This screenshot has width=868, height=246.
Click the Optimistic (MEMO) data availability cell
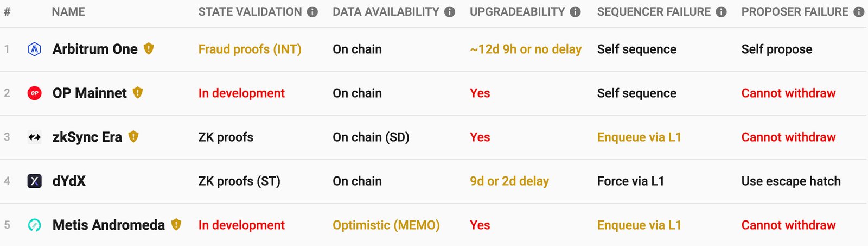[x=386, y=225]
